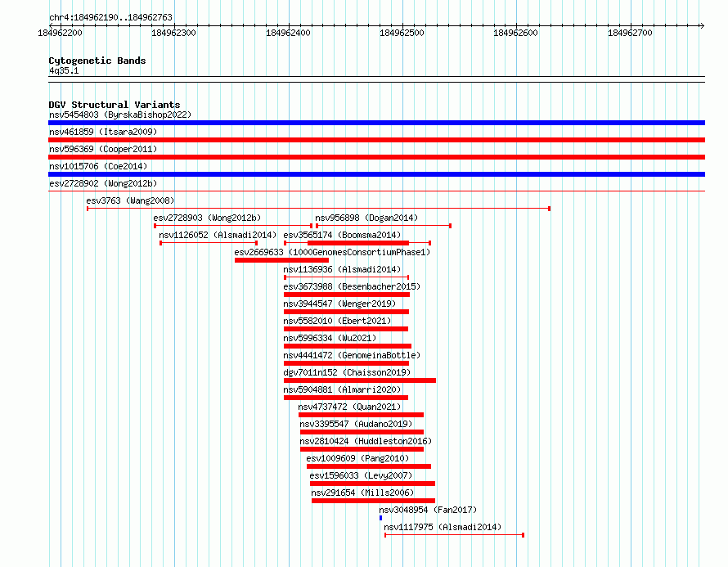
Task: Click nsv4441472 (GenomeinaBottle) label
Action: 352,355
